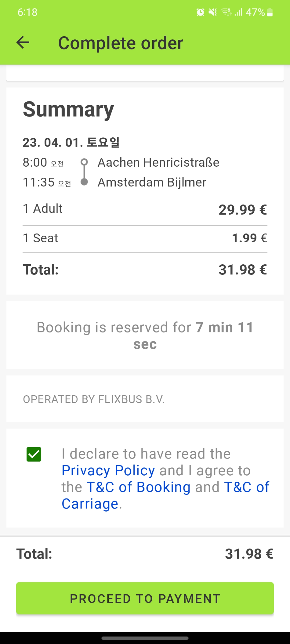The width and height of the screenshot is (290, 644).
Task: Open the T&C of Booking link
Action: (138, 487)
